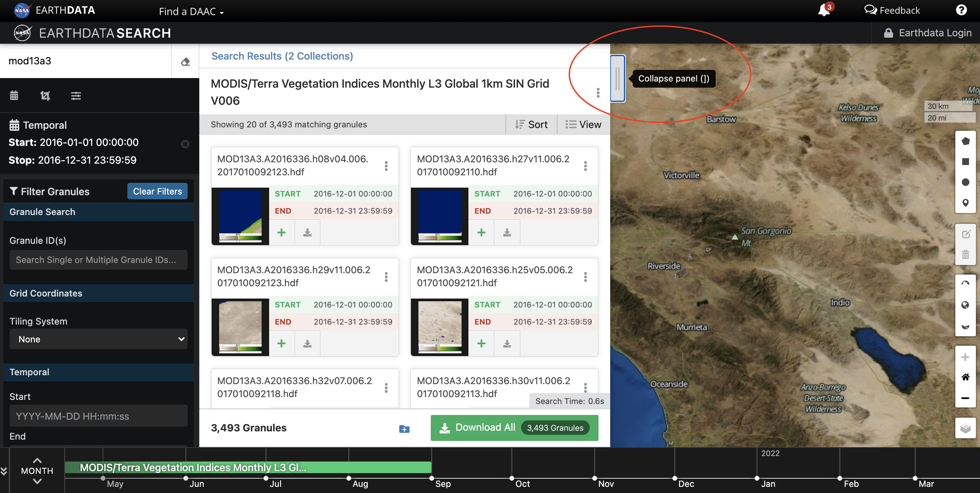
Task: Select the point marker drawing tool
Action: pos(965,203)
